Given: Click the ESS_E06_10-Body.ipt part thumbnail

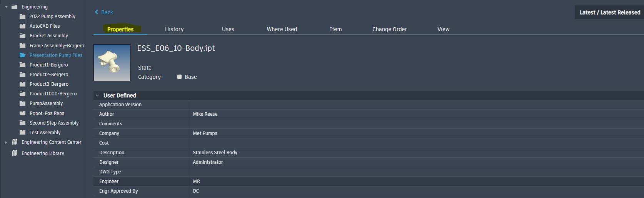Looking at the screenshot, I should [x=112, y=63].
